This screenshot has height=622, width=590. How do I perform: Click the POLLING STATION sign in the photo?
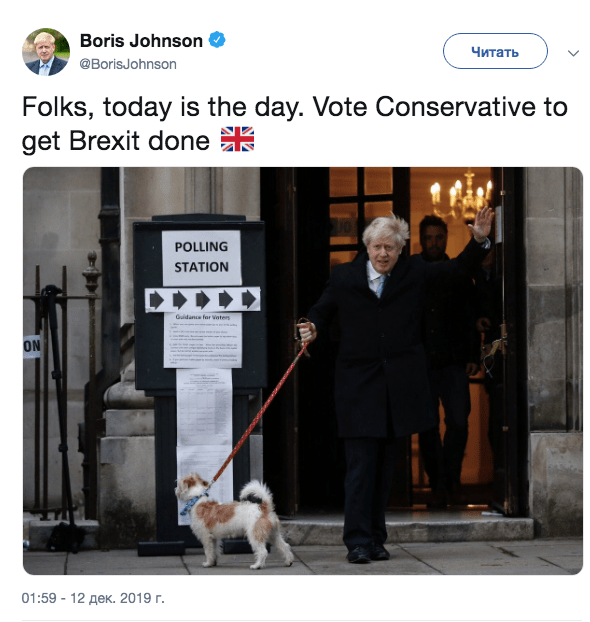[202, 257]
